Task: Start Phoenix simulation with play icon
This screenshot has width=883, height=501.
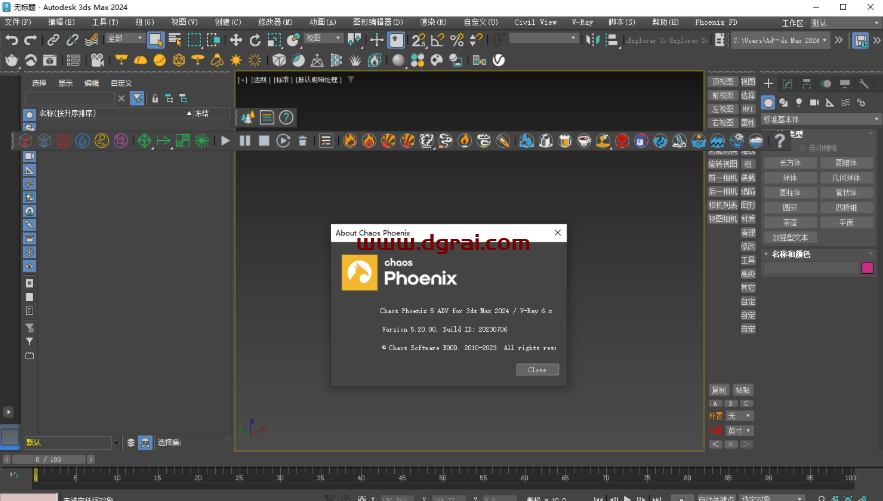Action: pyautogui.click(x=226, y=141)
